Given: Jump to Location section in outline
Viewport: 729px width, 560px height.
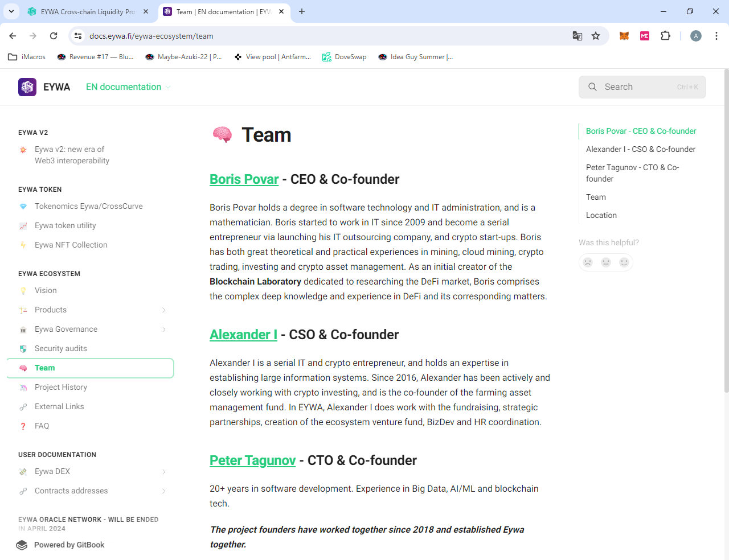Looking at the screenshot, I should tap(601, 215).
